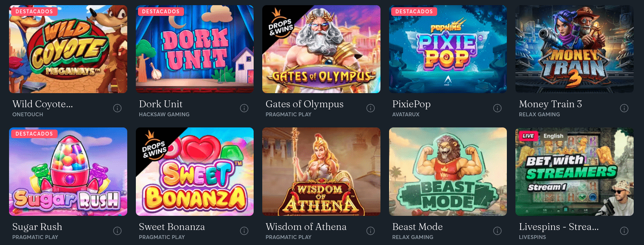This screenshot has height=245, width=644.
Task: Launch Dork Unit game tile
Action: 195,49
